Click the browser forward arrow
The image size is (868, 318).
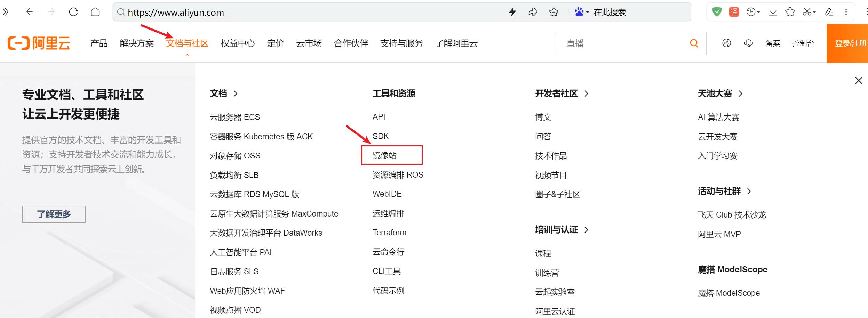(x=51, y=12)
